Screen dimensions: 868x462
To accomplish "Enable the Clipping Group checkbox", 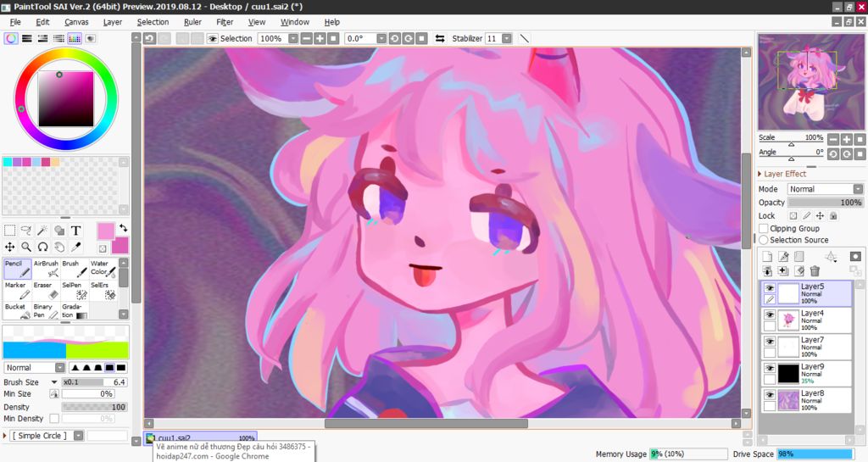I will click(x=764, y=228).
